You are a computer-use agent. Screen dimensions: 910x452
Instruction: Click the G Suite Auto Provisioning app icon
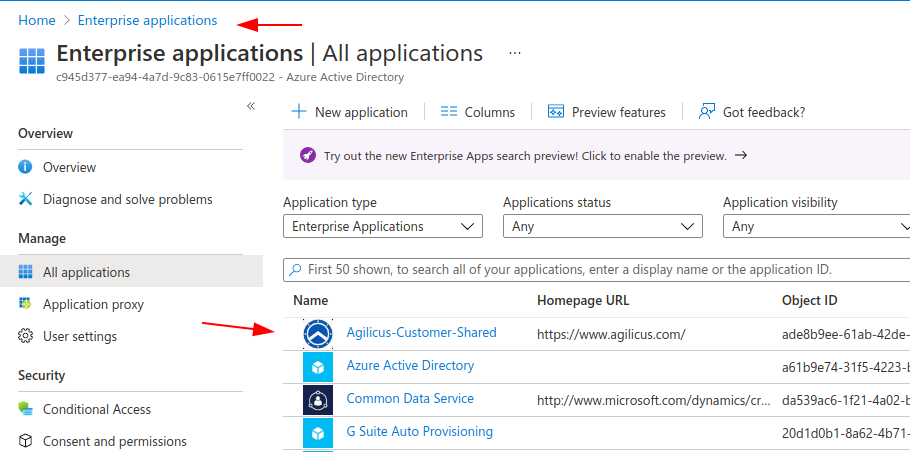point(318,433)
